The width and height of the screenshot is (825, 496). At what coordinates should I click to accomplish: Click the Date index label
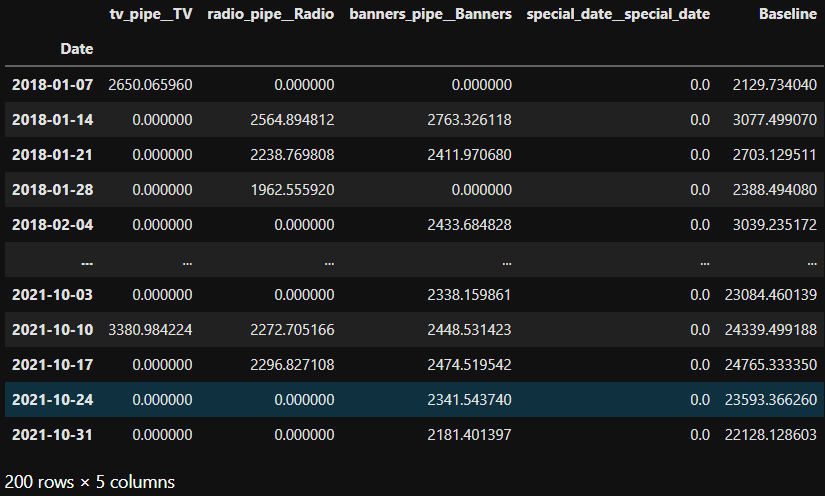(76, 49)
